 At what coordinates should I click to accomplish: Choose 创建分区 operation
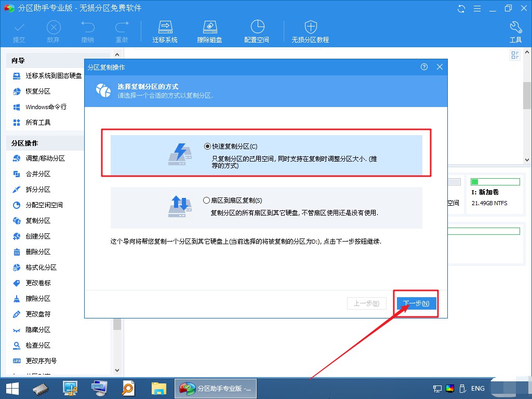pos(32,236)
